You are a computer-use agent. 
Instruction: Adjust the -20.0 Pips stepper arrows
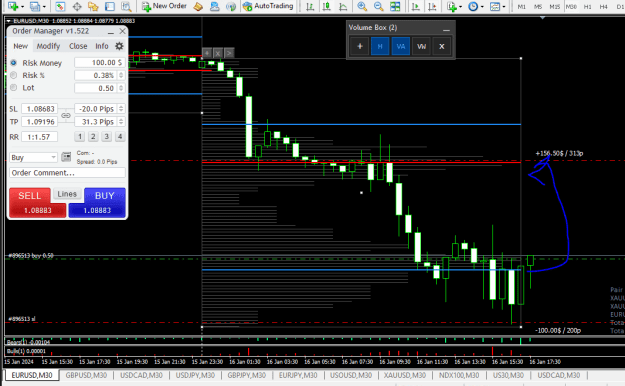(x=121, y=109)
